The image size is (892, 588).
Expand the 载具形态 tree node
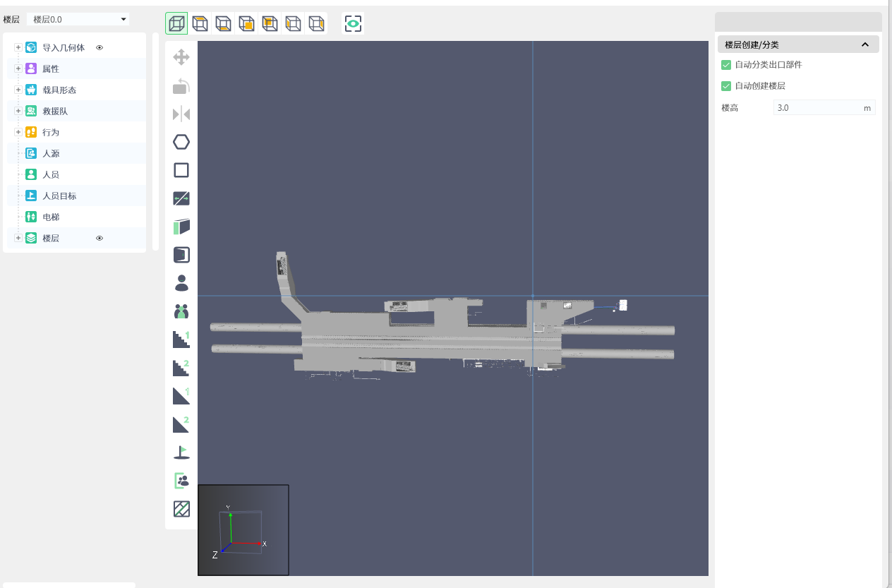[x=18, y=90]
